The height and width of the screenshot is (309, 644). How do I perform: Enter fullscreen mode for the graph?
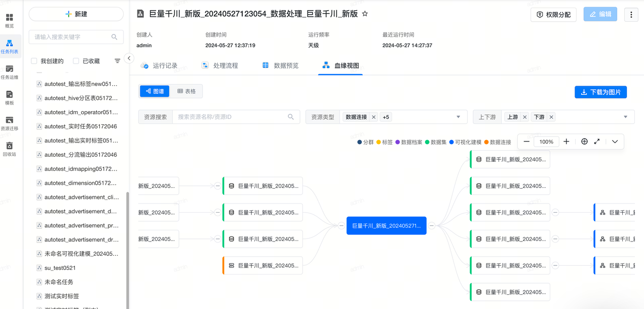(x=597, y=142)
